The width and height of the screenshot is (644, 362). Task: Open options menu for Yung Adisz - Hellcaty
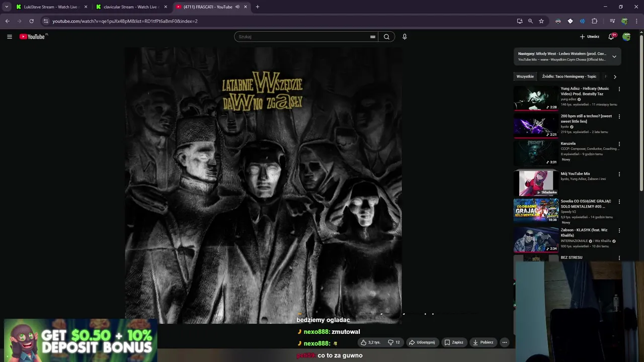point(619,89)
